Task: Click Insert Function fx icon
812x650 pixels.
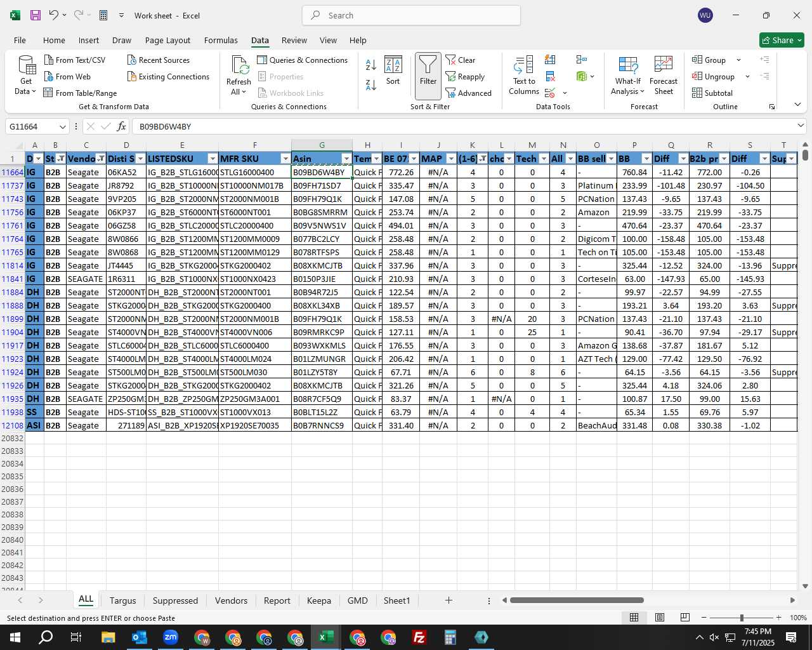Action: (x=122, y=126)
